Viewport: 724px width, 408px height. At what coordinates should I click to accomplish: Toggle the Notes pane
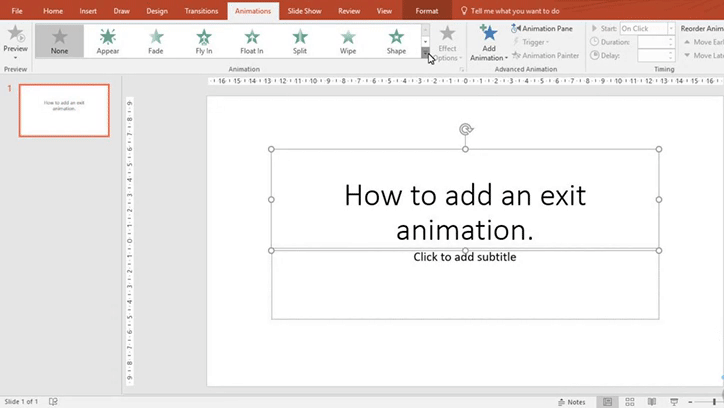point(571,401)
